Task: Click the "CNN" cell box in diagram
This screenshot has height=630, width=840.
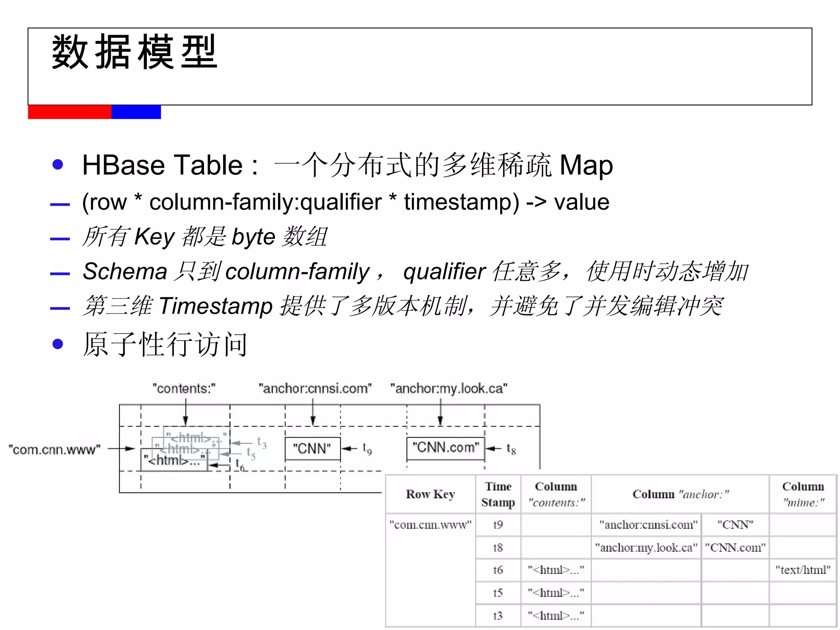Action: (312, 449)
